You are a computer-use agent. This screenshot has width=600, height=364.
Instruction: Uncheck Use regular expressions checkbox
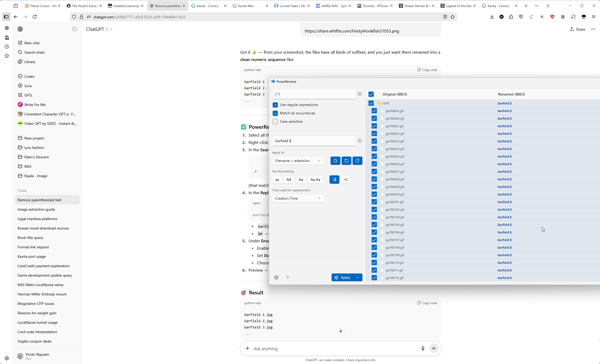point(275,105)
